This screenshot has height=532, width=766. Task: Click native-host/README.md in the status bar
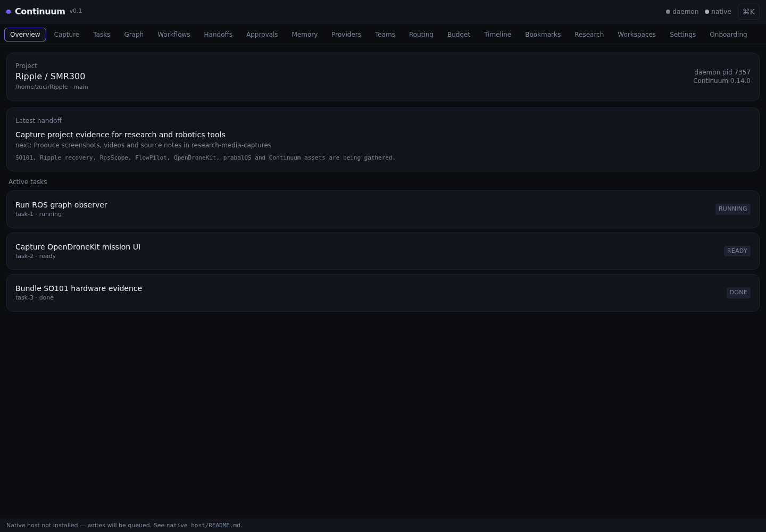coord(203,526)
